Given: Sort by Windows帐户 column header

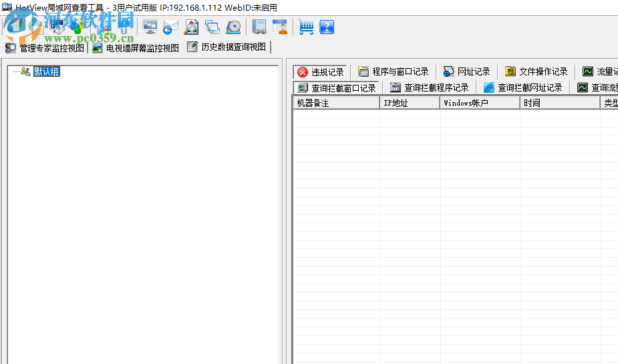Looking at the screenshot, I should click(480, 104).
